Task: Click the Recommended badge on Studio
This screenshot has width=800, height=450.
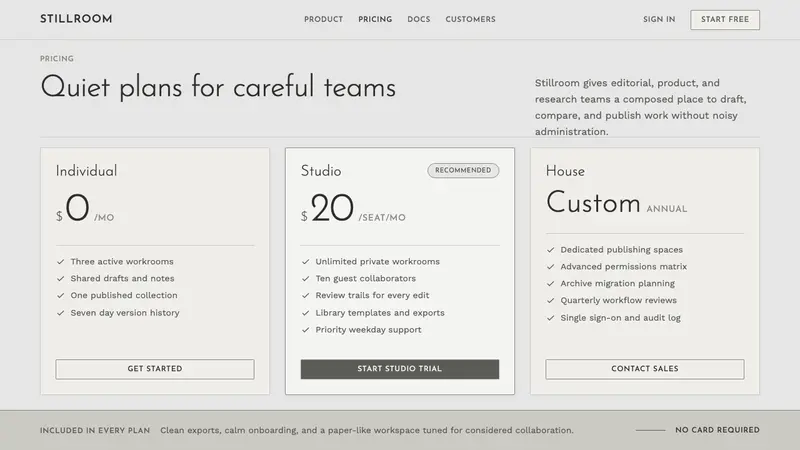Action: (x=463, y=170)
